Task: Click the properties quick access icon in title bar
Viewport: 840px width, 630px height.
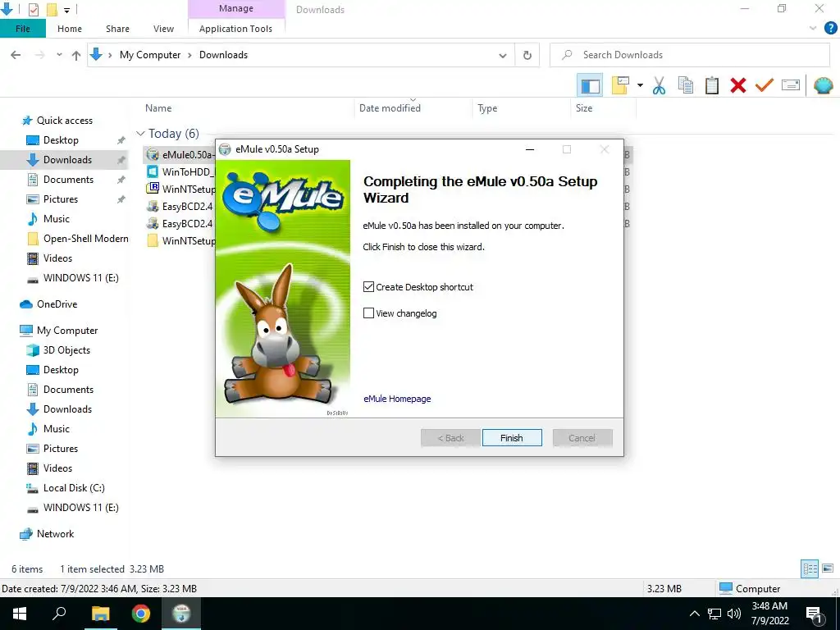Action: (33, 9)
